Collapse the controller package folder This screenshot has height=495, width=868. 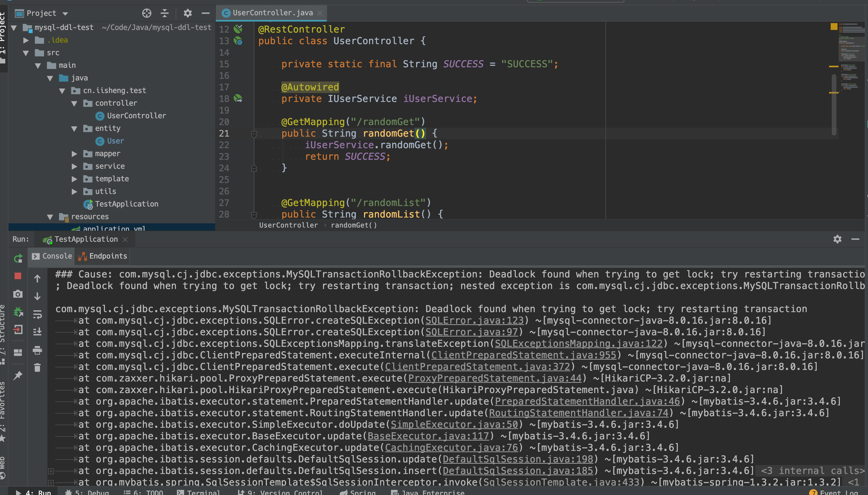click(74, 103)
